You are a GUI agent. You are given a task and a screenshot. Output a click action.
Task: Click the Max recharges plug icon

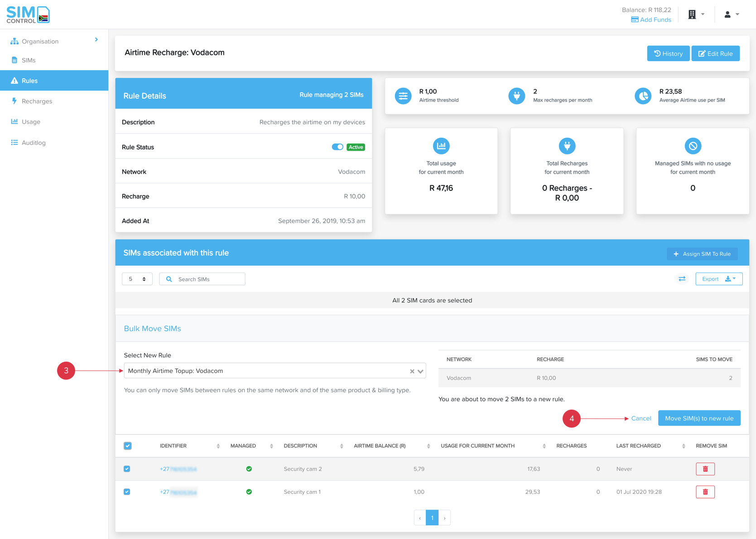tap(516, 96)
